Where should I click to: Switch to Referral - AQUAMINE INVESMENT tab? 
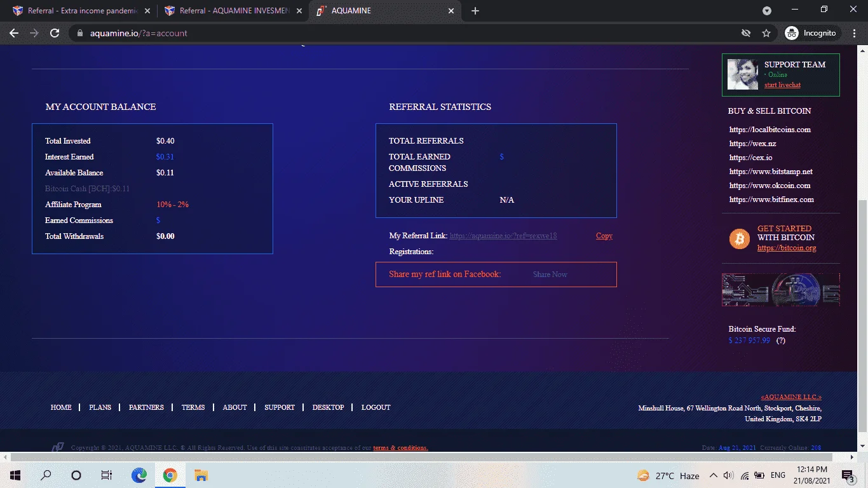(234, 11)
